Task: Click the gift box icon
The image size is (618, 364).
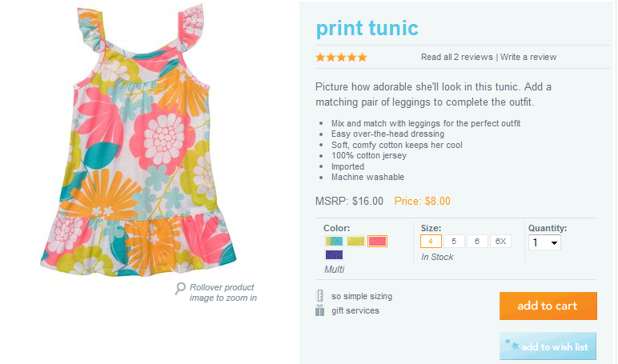Action: click(x=320, y=310)
